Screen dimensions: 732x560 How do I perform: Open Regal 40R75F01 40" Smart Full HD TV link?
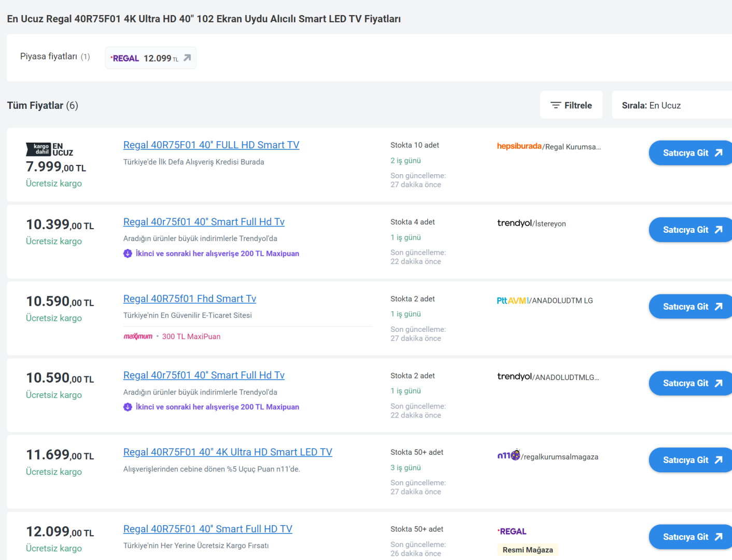click(x=208, y=529)
